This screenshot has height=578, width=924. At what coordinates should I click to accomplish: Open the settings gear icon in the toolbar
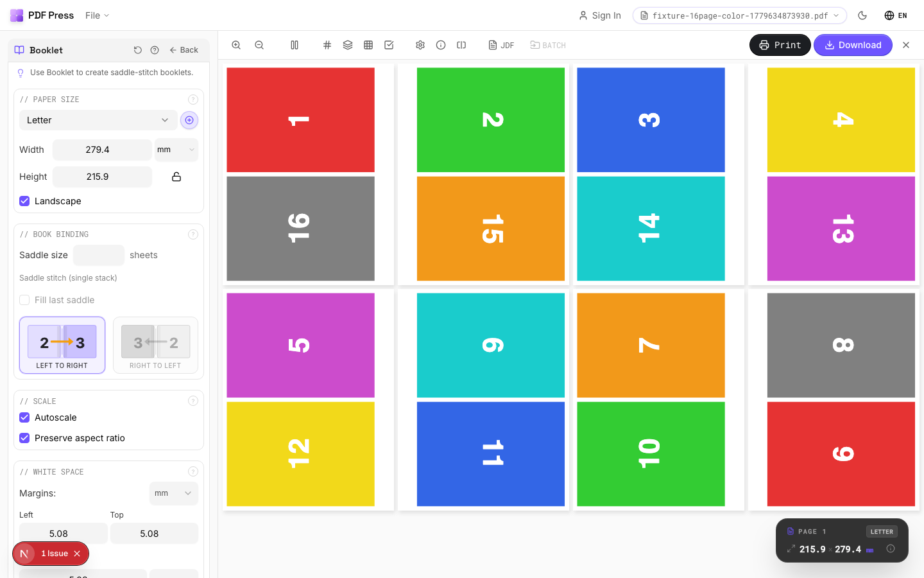pyautogui.click(x=420, y=45)
